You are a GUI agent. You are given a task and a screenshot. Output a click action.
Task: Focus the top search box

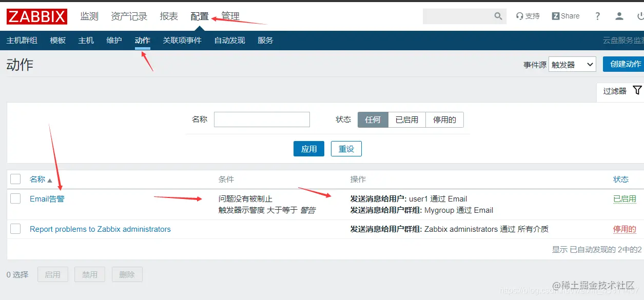pyautogui.click(x=458, y=16)
